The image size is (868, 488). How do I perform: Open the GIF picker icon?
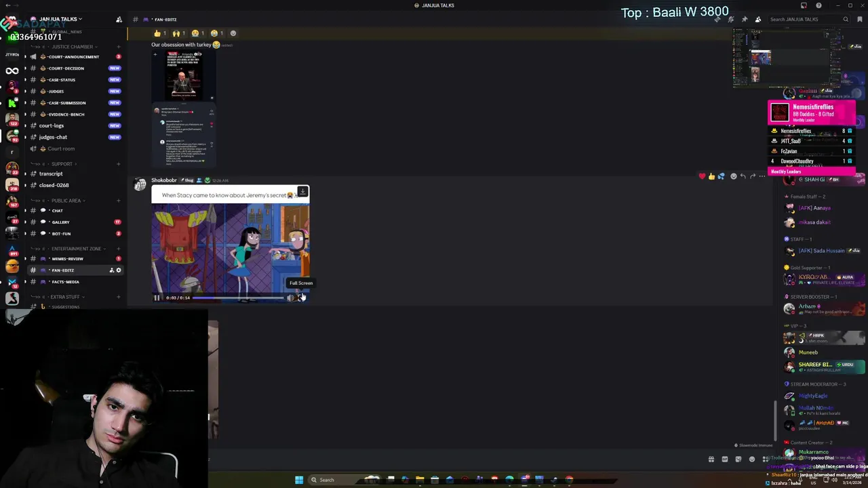pyautogui.click(x=724, y=459)
